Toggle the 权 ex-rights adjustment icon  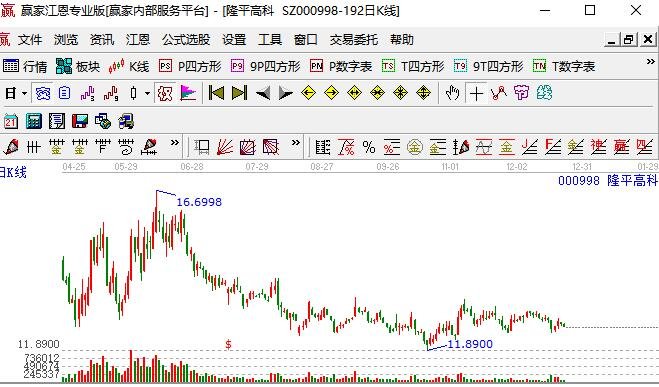coord(165,93)
